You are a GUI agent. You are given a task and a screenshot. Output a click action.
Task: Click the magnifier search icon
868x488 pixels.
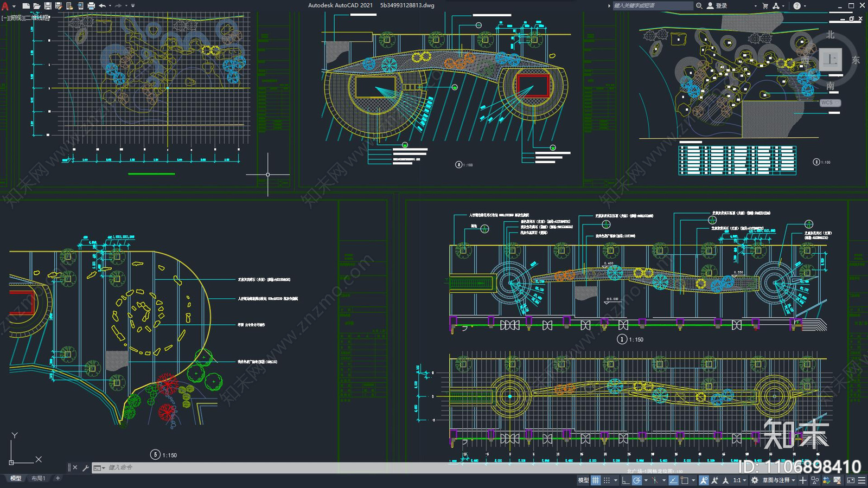click(699, 5)
